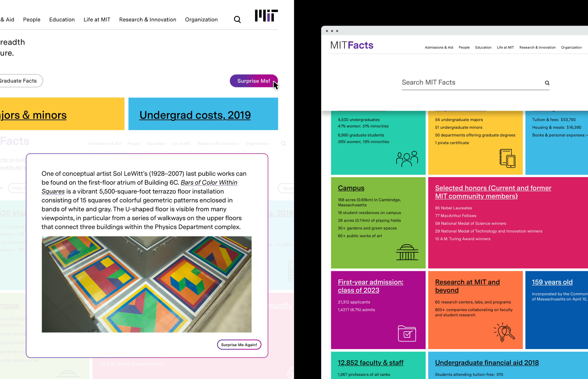Open Research & Innovation in left navigation
Viewport: 588px width, 379px height.
click(x=148, y=20)
